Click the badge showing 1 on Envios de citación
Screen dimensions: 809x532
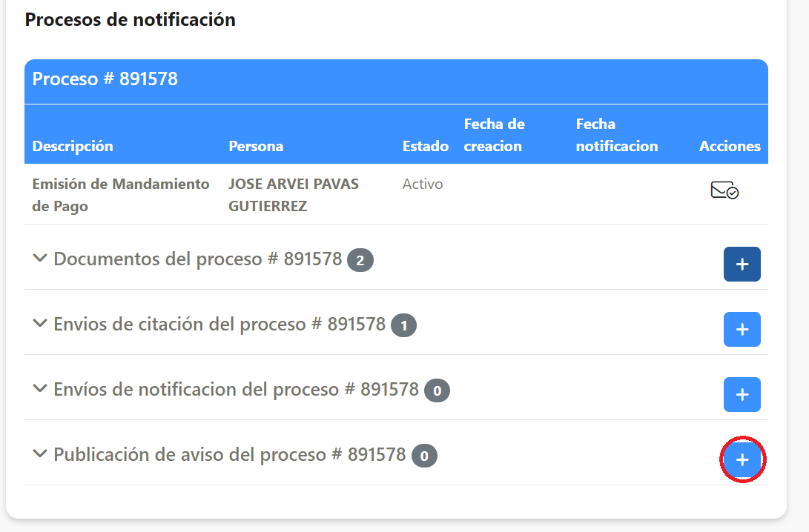[x=403, y=325]
